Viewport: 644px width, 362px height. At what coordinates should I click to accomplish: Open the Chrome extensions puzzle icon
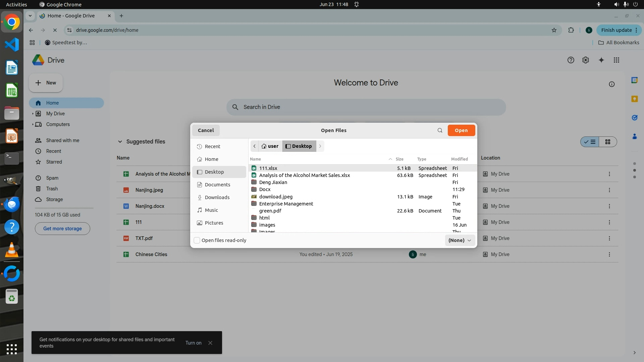[x=571, y=30]
